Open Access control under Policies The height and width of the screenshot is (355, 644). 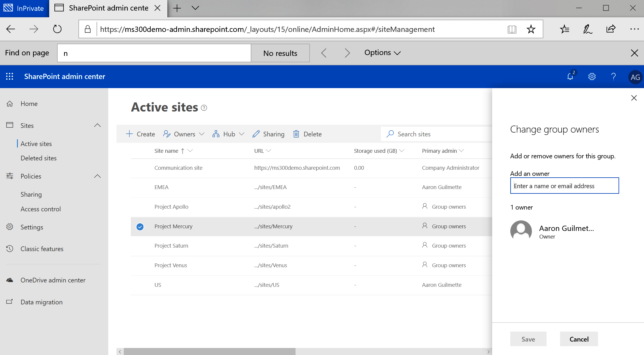[x=40, y=209]
